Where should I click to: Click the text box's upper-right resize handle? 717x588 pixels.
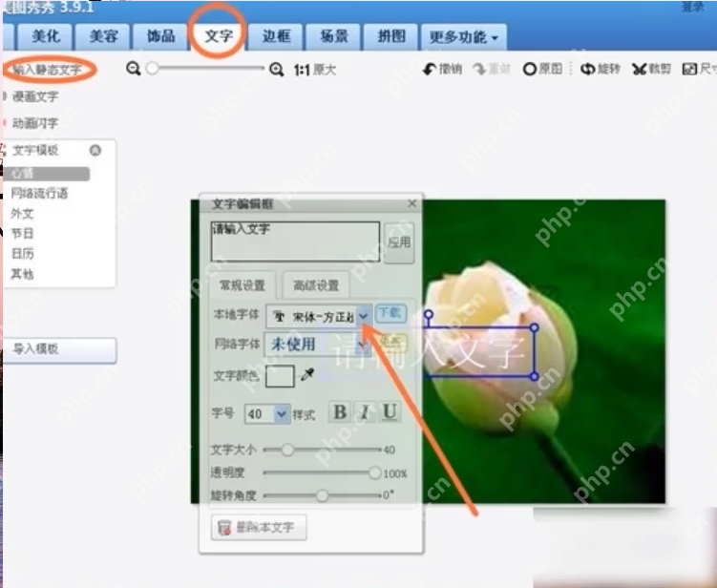coord(534,327)
